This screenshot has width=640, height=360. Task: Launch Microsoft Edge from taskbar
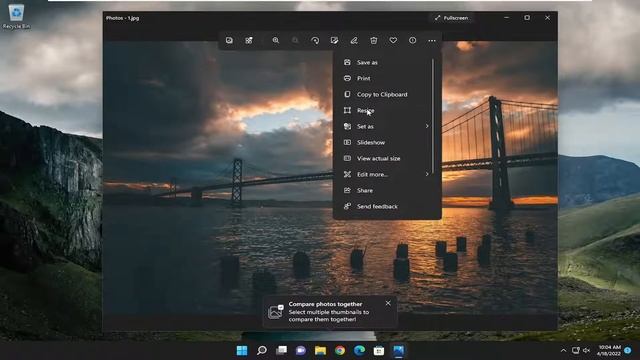(359, 351)
